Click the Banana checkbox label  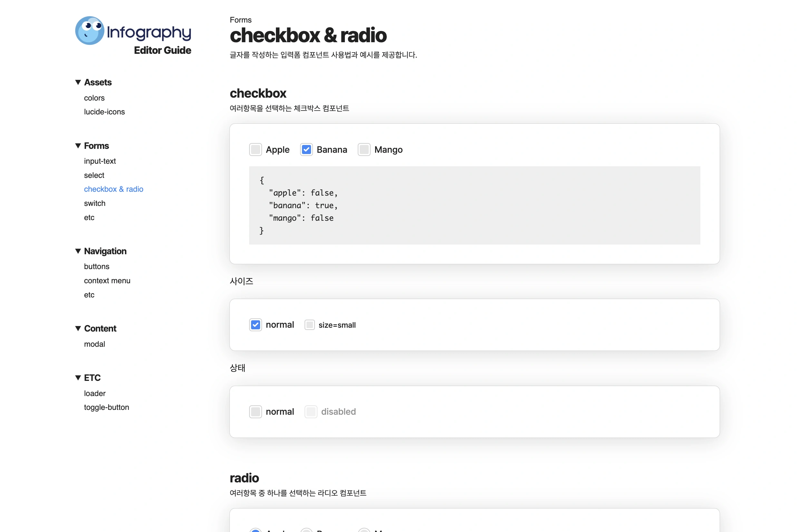pos(332,150)
